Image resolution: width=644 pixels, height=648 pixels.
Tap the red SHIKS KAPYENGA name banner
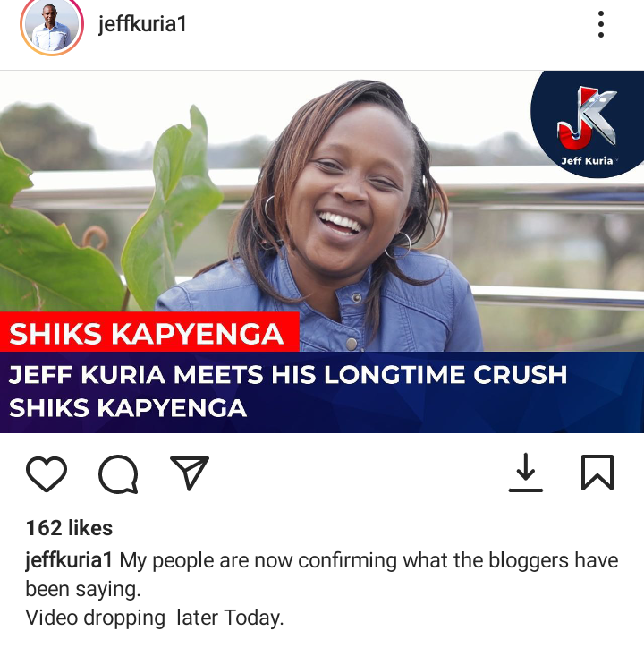[149, 332]
